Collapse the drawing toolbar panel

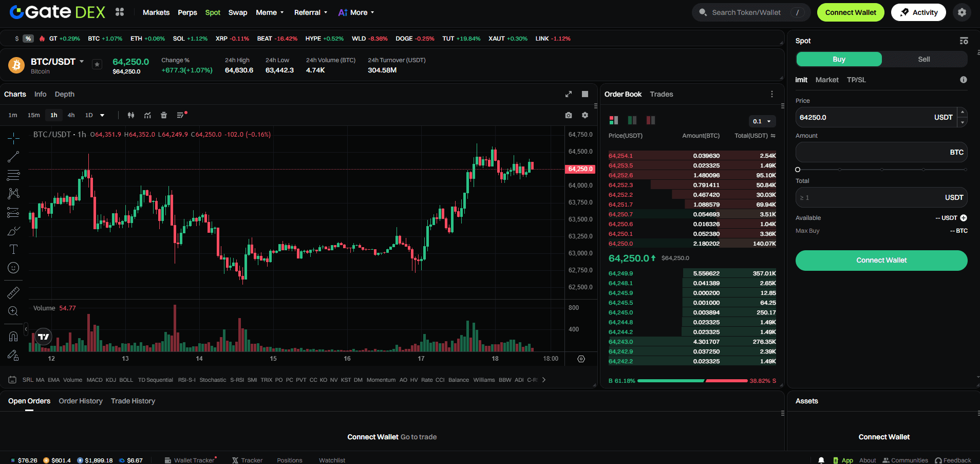pyautogui.click(x=26, y=329)
